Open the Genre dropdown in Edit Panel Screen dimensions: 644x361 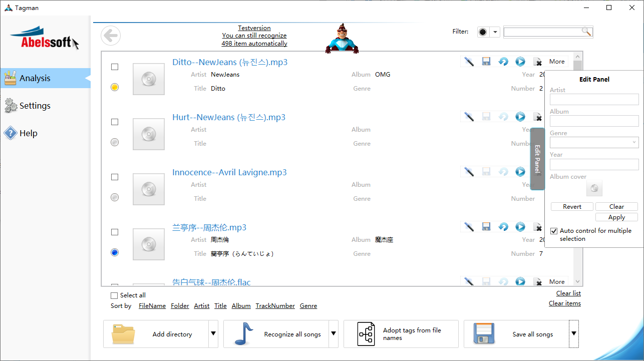634,142
